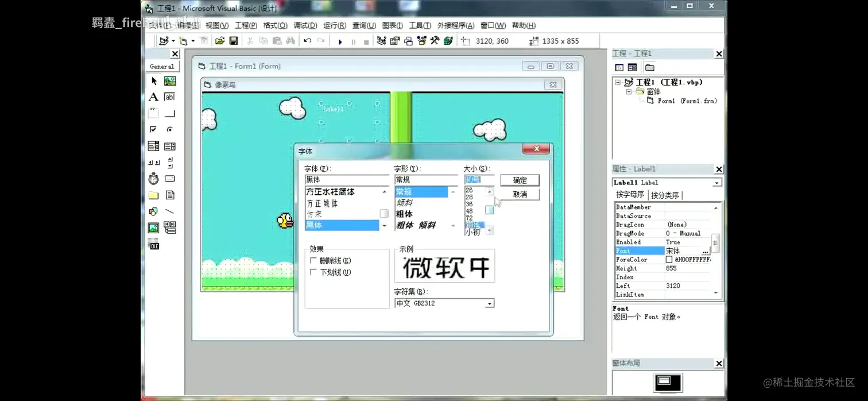
Task: Click the Undo toolbar icon
Action: point(308,41)
